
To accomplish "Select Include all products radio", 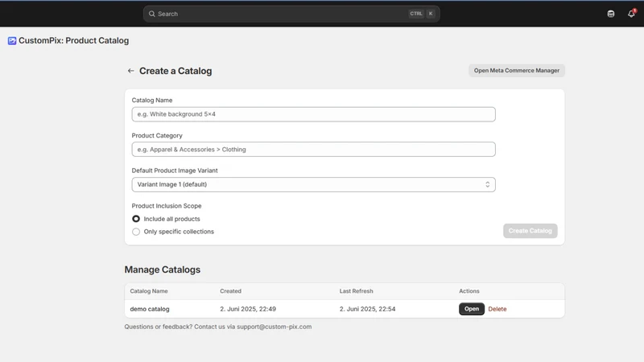I will (x=136, y=219).
